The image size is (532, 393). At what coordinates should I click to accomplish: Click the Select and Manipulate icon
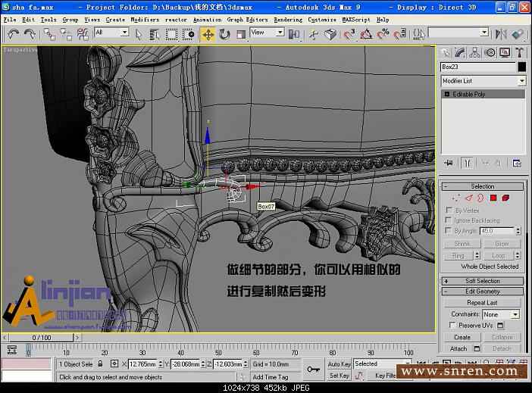coord(314,34)
